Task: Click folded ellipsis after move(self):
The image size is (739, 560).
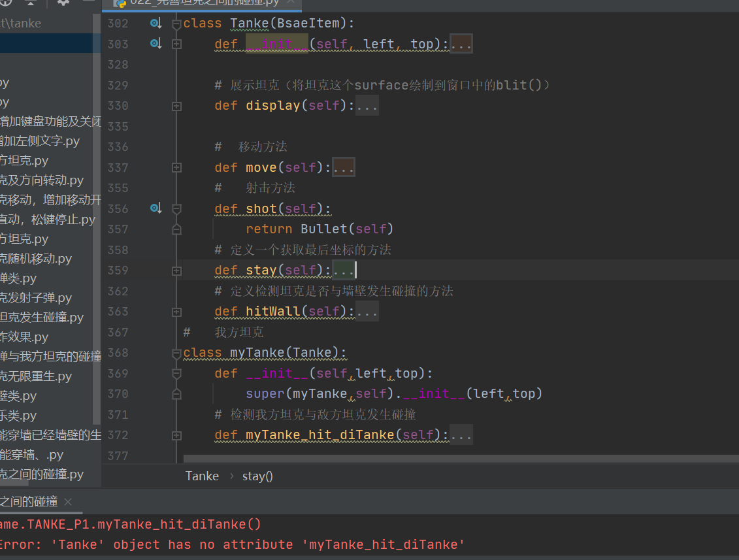Action: tap(343, 167)
